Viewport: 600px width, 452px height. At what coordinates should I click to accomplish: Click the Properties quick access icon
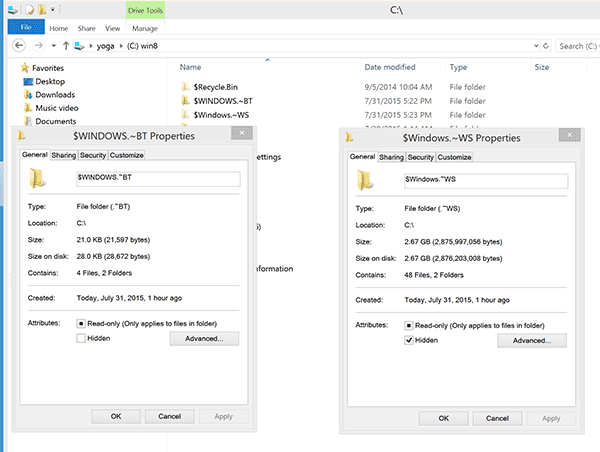[x=29, y=10]
